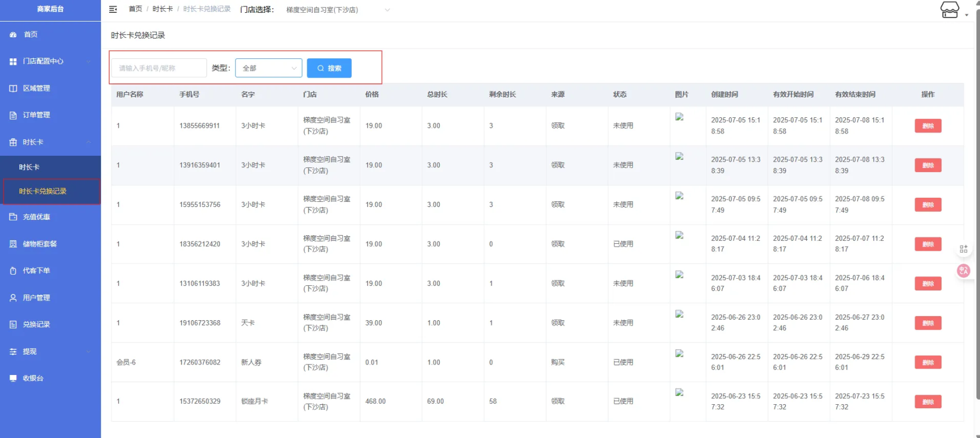Click the store avatar icon at top right
980x438 pixels.
949,10
